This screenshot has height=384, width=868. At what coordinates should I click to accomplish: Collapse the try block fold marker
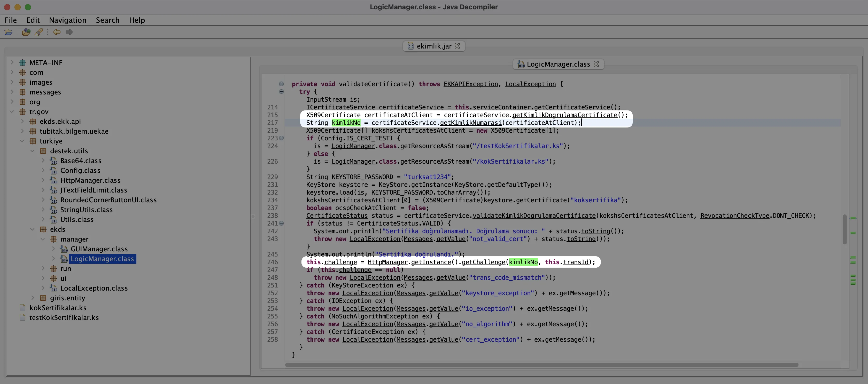click(x=281, y=92)
